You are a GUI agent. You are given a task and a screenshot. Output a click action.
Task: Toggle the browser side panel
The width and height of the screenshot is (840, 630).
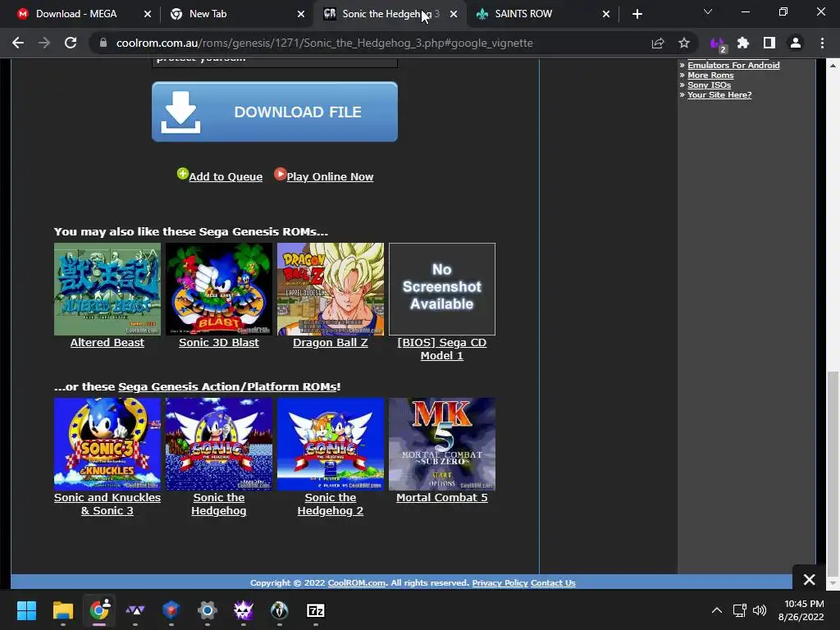tap(769, 43)
